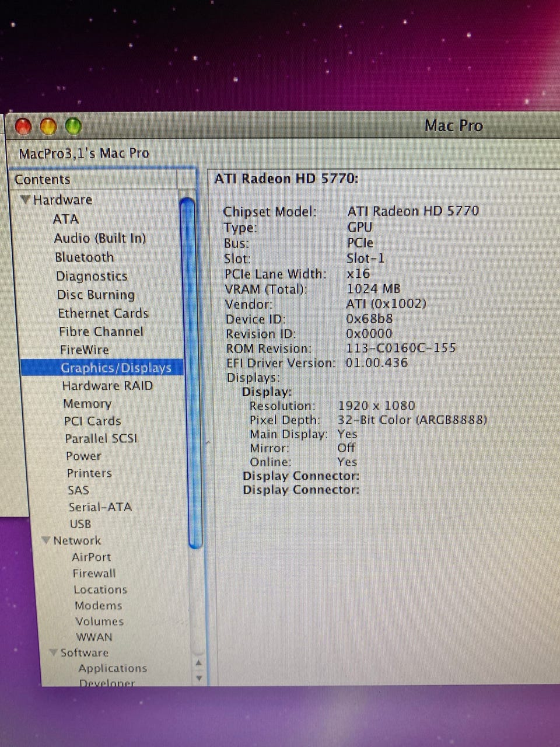Show PCI Cards details
The width and height of the screenshot is (560, 747).
(93, 421)
